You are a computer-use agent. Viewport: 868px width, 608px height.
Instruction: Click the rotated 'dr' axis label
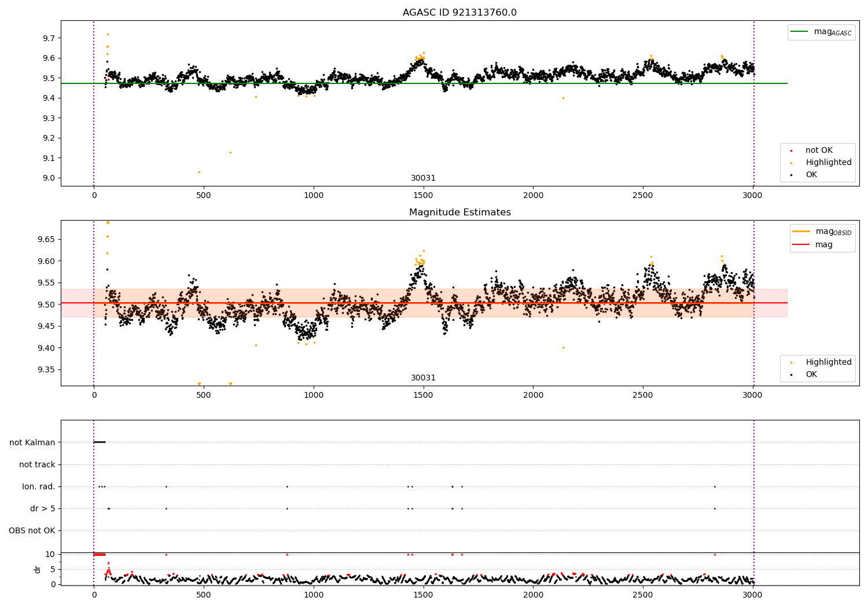pyautogui.click(x=38, y=569)
